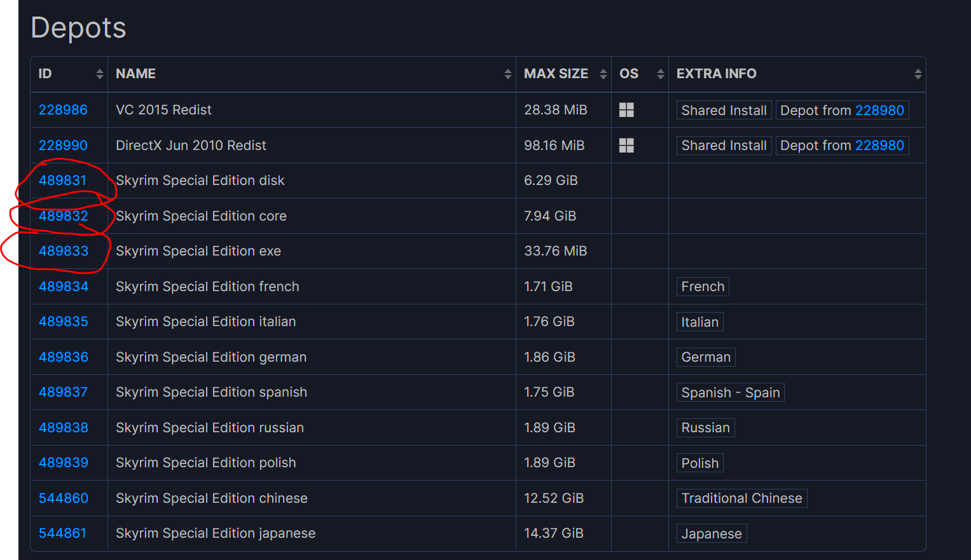The width and height of the screenshot is (971, 560).
Task: Click Windows OS icon for DirectX Redist row
Action: point(626,146)
